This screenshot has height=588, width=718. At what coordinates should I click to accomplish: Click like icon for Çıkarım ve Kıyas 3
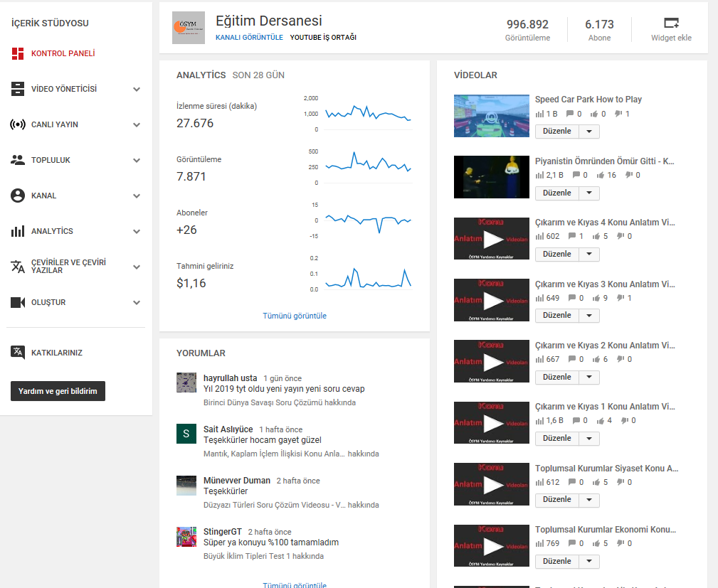(x=596, y=299)
